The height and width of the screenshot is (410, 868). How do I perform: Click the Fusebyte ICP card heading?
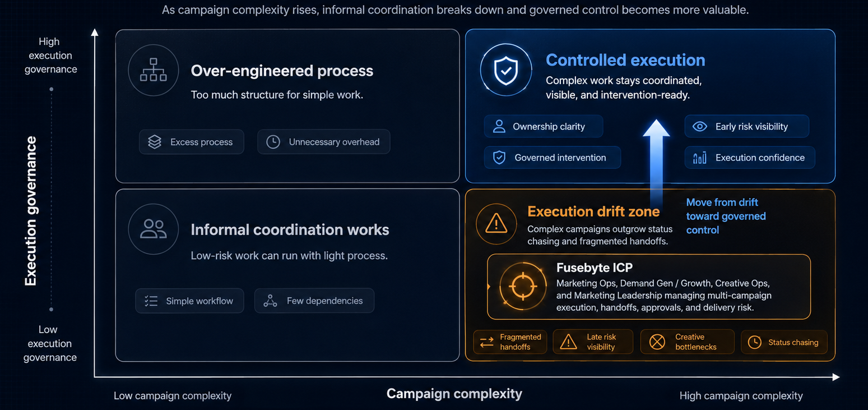tap(595, 268)
